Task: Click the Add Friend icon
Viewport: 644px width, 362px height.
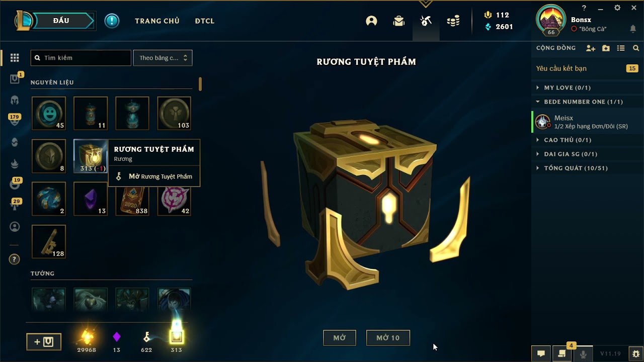Action: [x=591, y=48]
